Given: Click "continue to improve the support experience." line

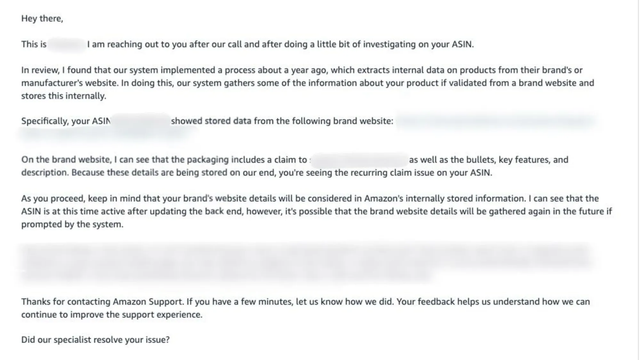Looking at the screenshot, I should [x=112, y=315].
